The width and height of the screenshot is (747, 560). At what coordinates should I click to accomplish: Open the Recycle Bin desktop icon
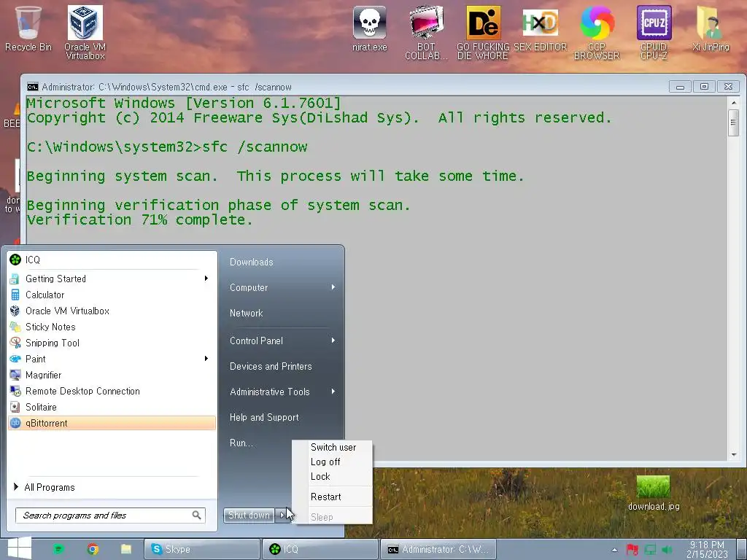point(28,28)
